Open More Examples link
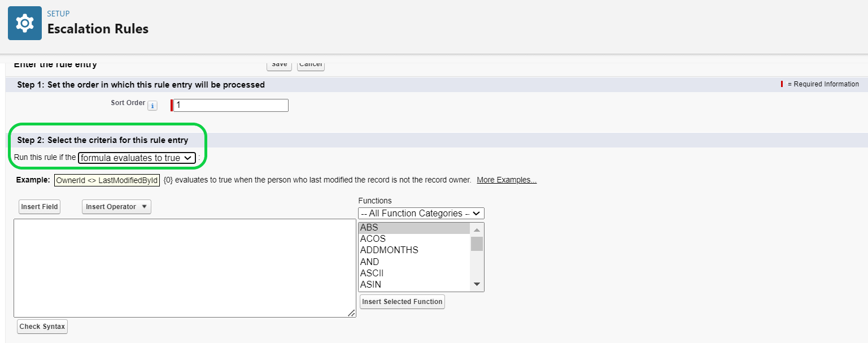 tap(507, 180)
